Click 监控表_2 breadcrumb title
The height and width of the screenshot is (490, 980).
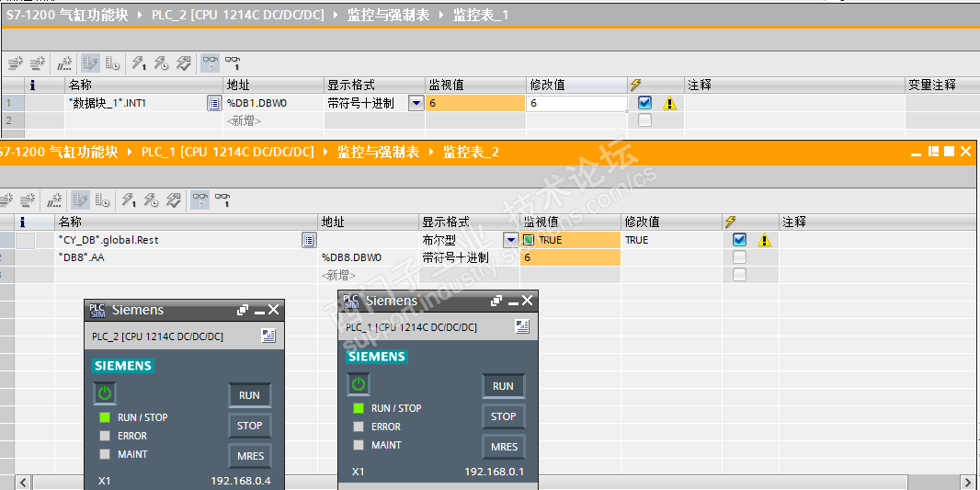(471, 152)
